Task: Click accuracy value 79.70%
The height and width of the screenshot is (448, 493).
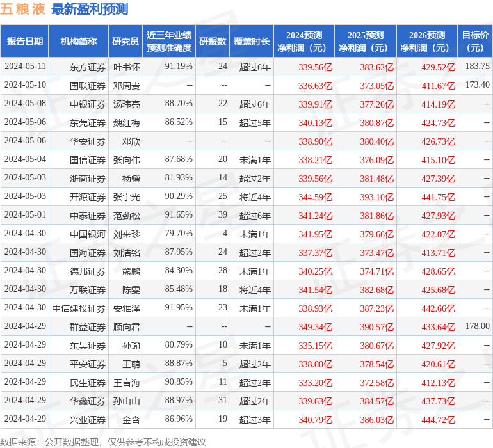Action: pyautogui.click(x=179, y=233)
